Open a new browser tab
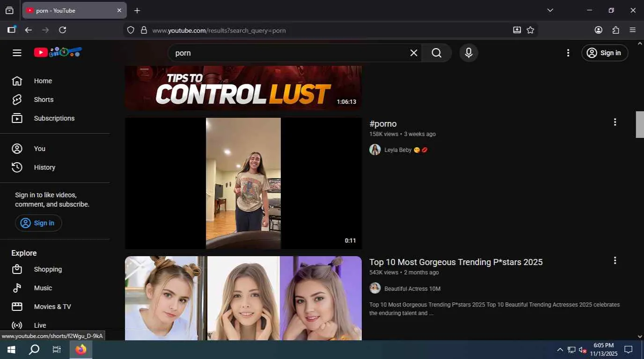The height and width of the screenshot is (359, 644). (137, 10)
